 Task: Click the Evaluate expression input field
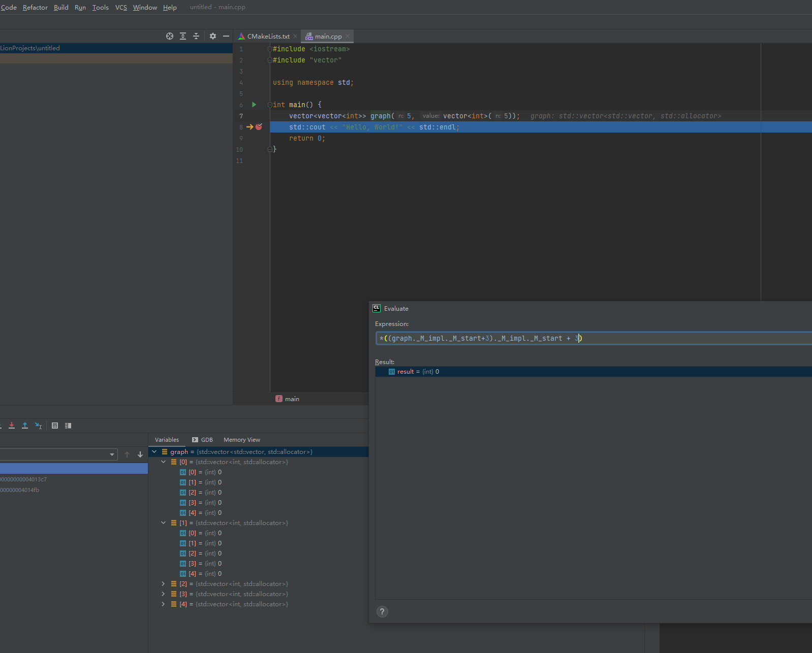coord(594,338)
